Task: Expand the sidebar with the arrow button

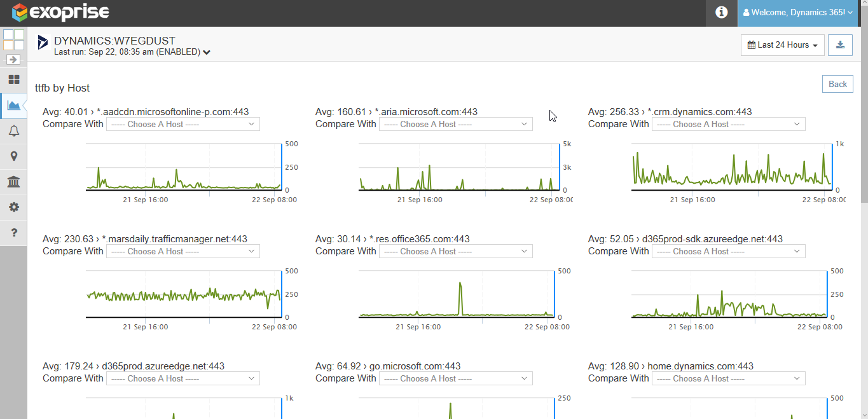Action: 13,59
